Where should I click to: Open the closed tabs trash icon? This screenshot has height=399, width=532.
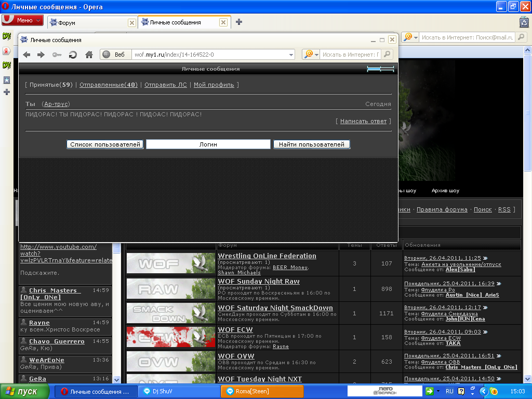[524, 22]
